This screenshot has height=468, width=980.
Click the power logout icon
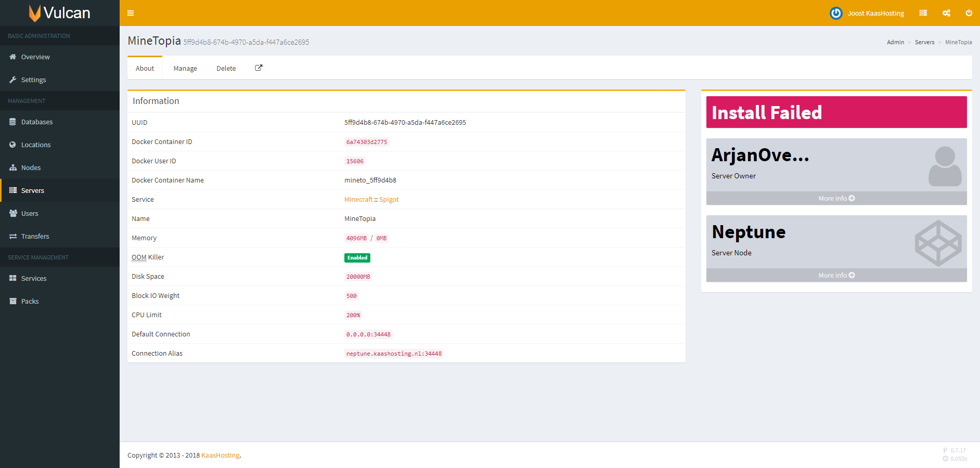969,13
